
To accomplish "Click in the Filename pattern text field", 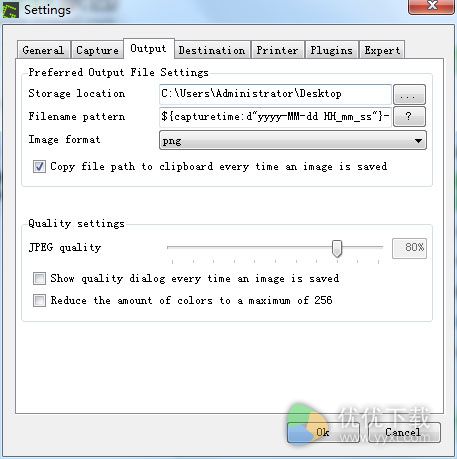I will 275,116.
